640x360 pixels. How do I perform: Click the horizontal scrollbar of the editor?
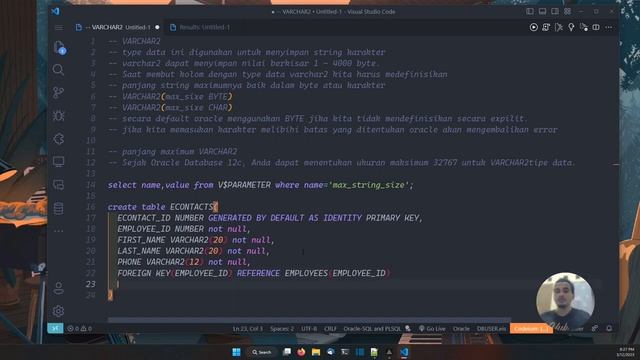(309, 320)
